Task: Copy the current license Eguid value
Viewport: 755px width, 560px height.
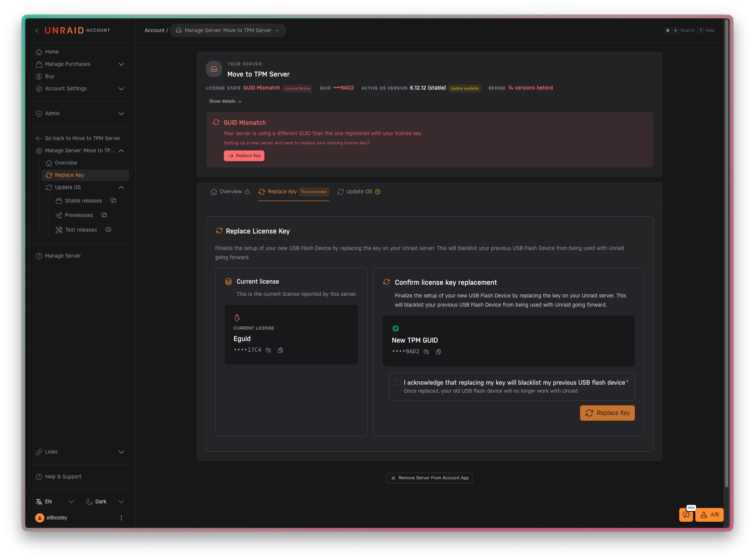Action: click(280, 350)
